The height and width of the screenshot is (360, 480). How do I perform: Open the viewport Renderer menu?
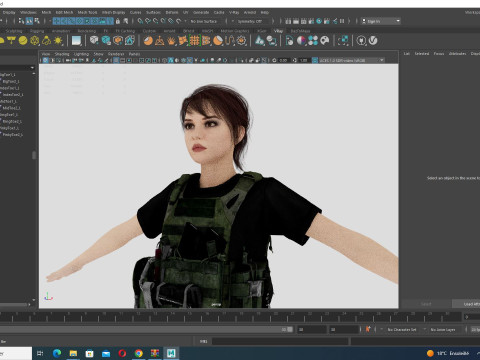(x=116, y=54)
